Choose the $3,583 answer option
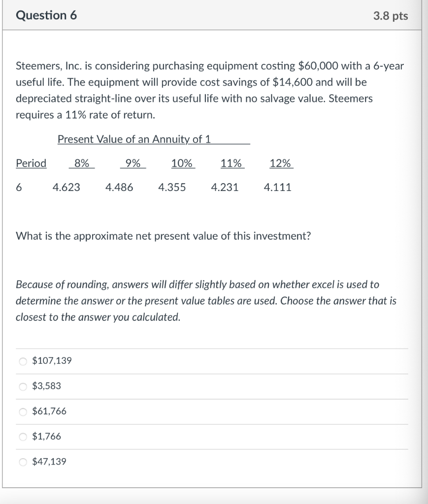This screenshot has width=428, height=504. point(23,386)
